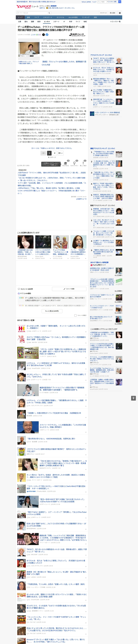Screen dimensions: 138x644
Task: Click the ヘルプ link in the header
Action: [x=94, y=2]
